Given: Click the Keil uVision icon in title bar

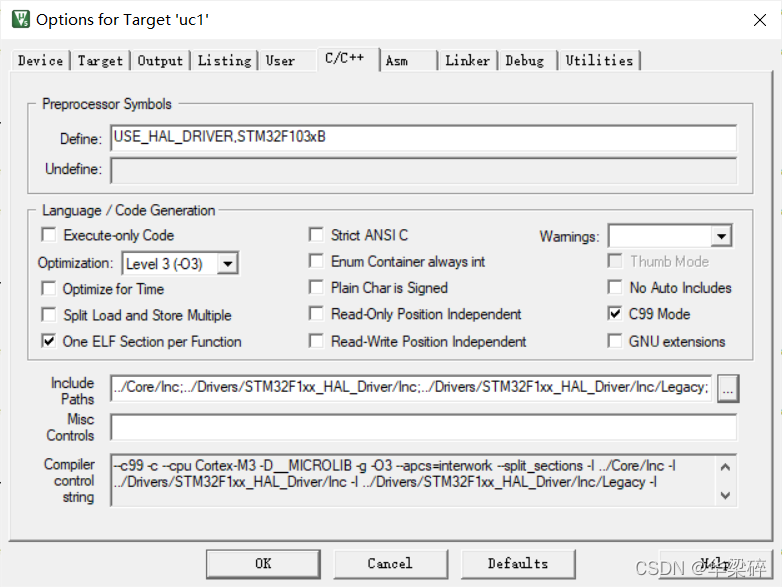Looking at the screenshot, I should [21, 19].
